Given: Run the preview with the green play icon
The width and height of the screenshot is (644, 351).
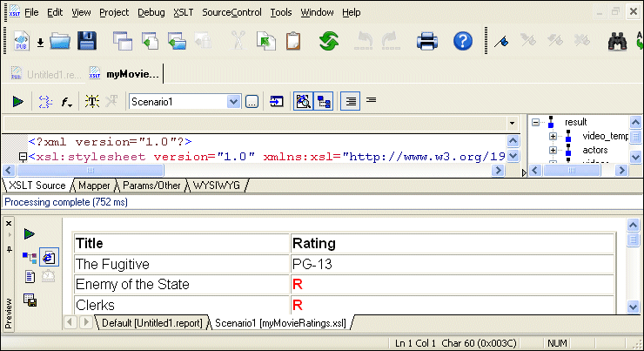Looking at the screenshot, I should 30,233.
